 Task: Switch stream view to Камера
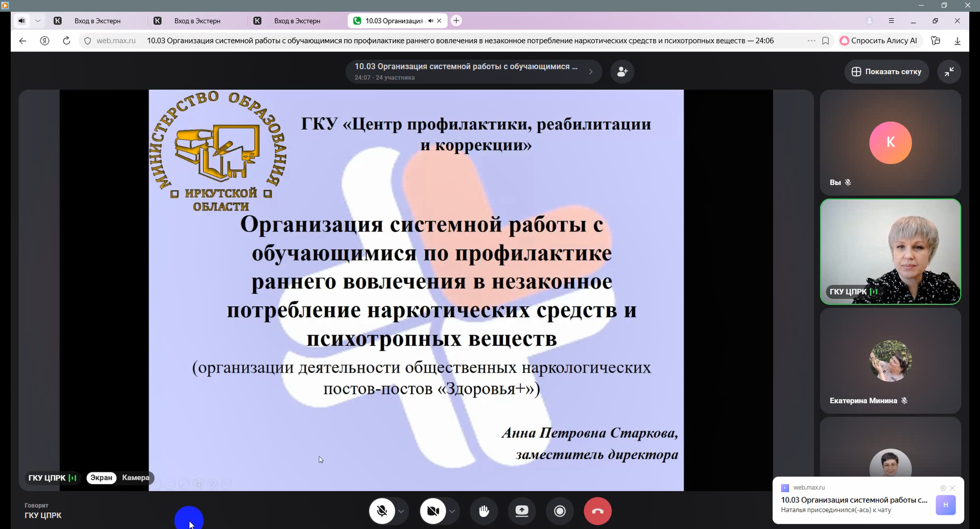click(135, 477)
